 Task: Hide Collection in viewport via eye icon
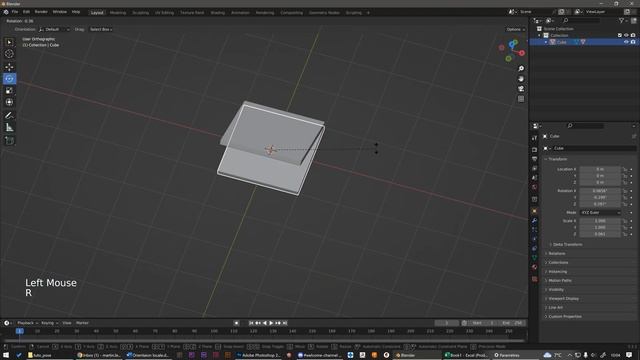[626, 36]
